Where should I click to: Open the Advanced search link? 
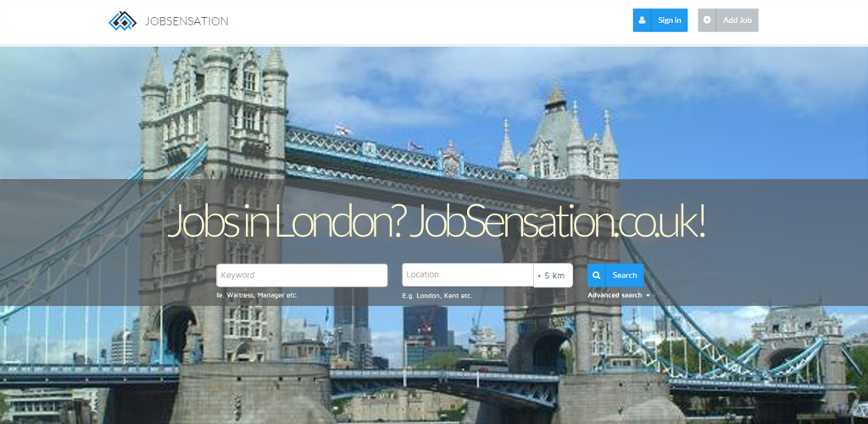point(615,295)
